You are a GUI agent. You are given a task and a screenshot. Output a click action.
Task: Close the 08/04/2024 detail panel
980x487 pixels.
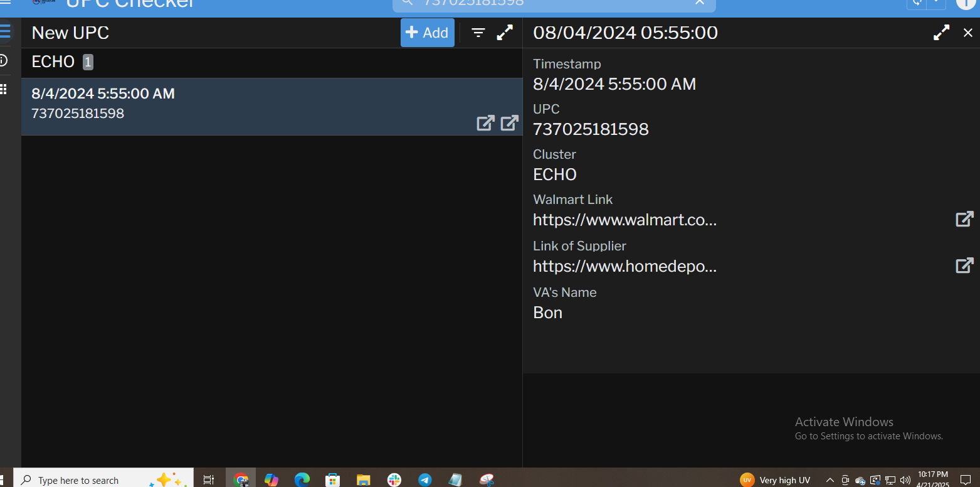[967, 33]
